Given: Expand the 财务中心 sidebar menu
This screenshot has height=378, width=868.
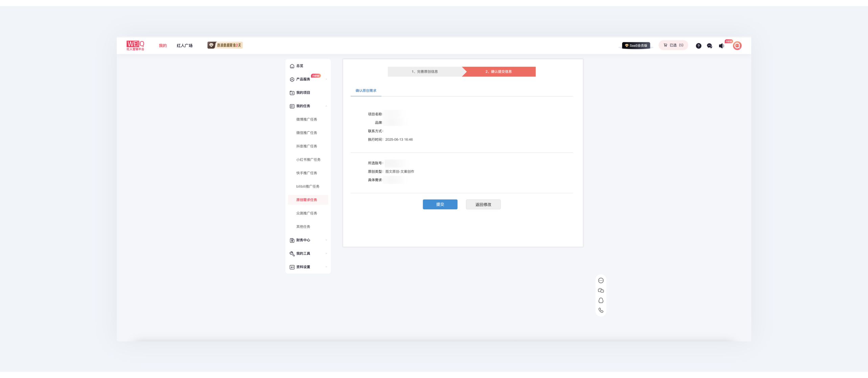Looking at the screenshot, I should [303, 240].
